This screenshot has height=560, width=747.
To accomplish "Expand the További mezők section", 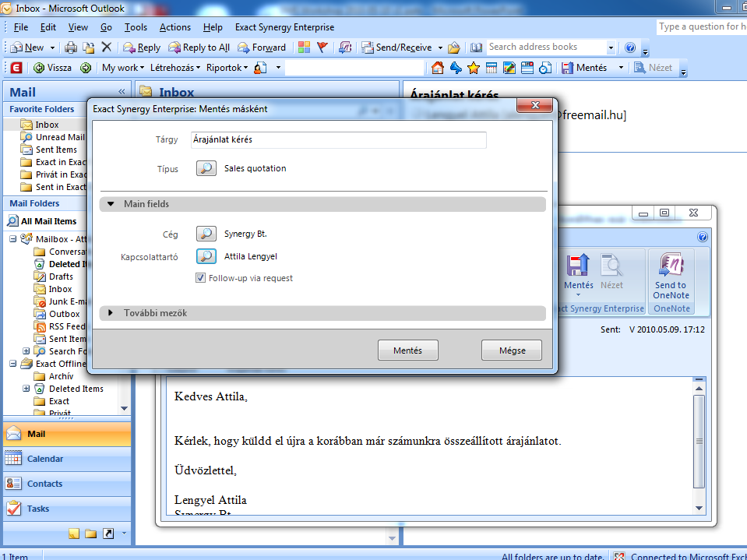I will pyautogui.click(x=111, y=313).
